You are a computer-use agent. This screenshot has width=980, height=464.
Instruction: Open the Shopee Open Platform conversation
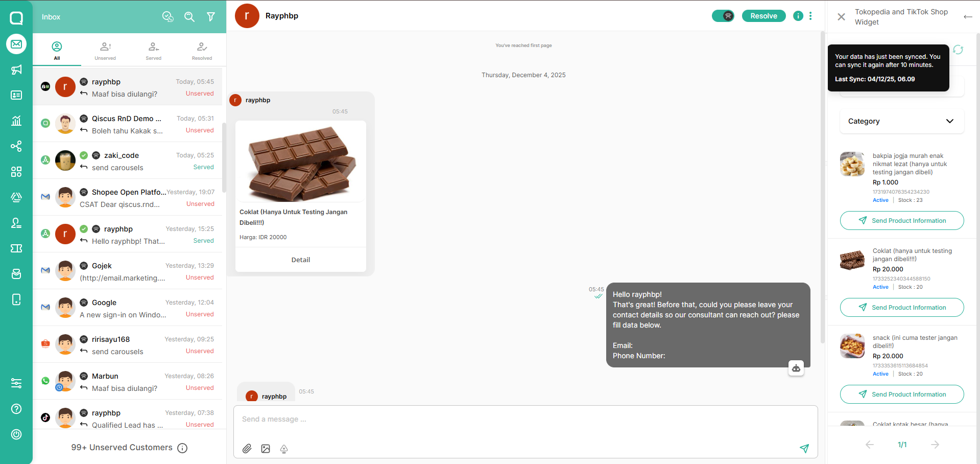(128, 198)
